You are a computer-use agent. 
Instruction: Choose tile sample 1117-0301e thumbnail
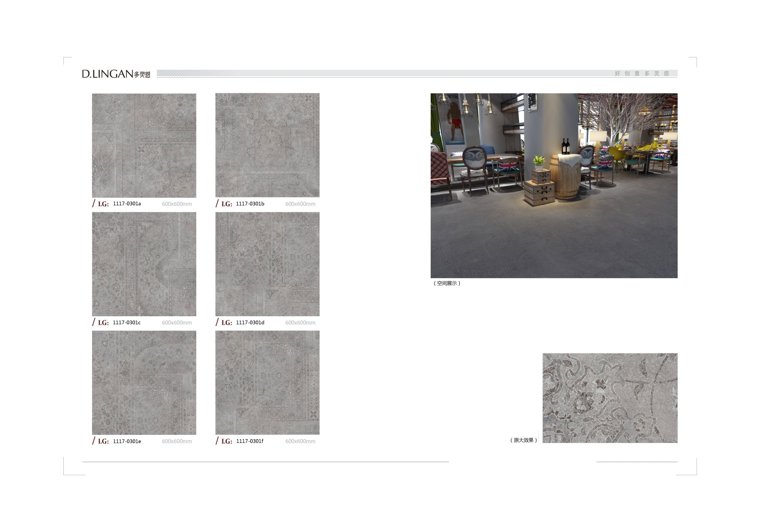click(x=144, y=383)
